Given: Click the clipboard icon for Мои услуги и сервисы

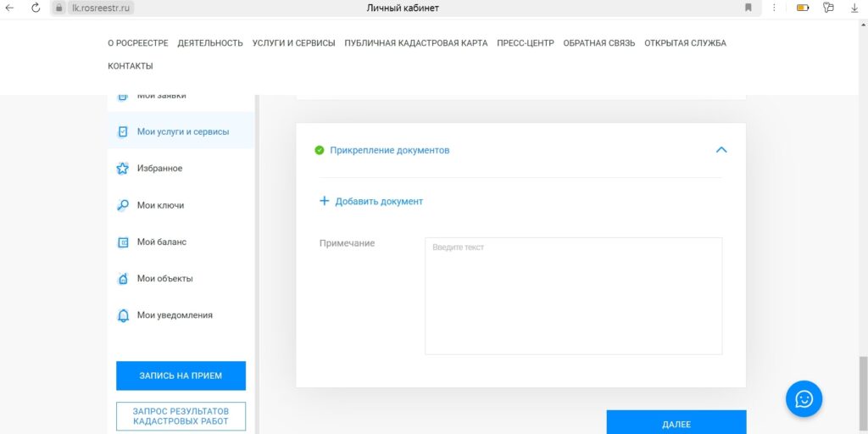Looking at the screenshot, I should (122, 132).
